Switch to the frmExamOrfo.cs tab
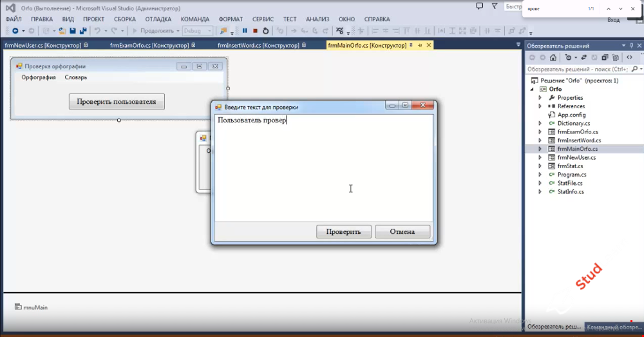The height and width of the screenshot is (337, 644). click(149, 45)
